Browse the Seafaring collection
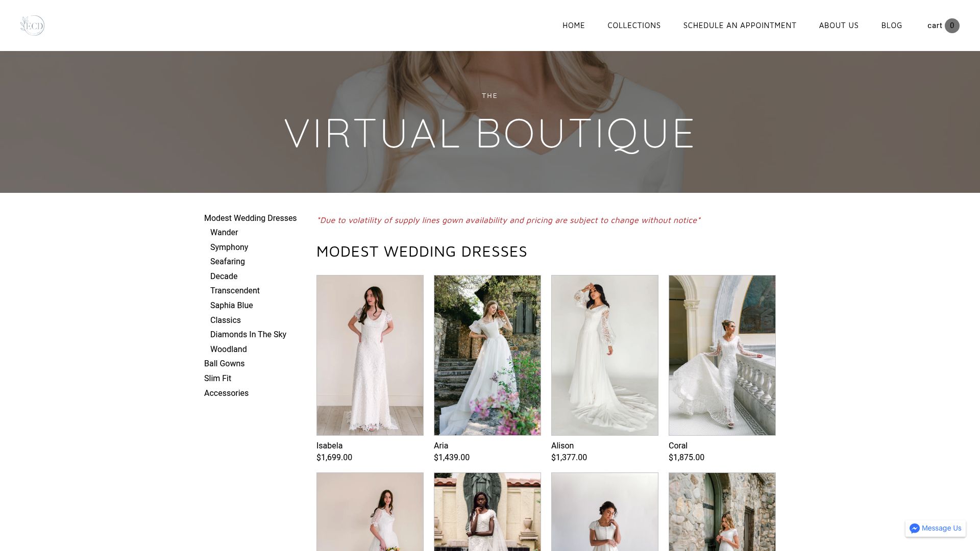 [227, 261]
